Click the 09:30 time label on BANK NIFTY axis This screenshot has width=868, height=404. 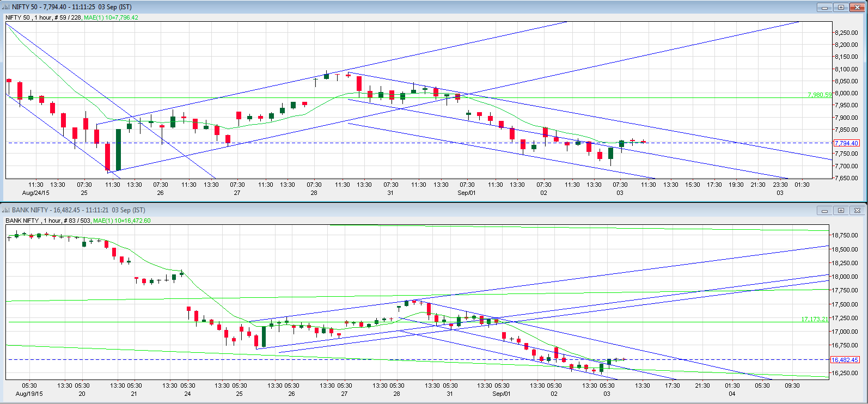click(x=792, y=385)
